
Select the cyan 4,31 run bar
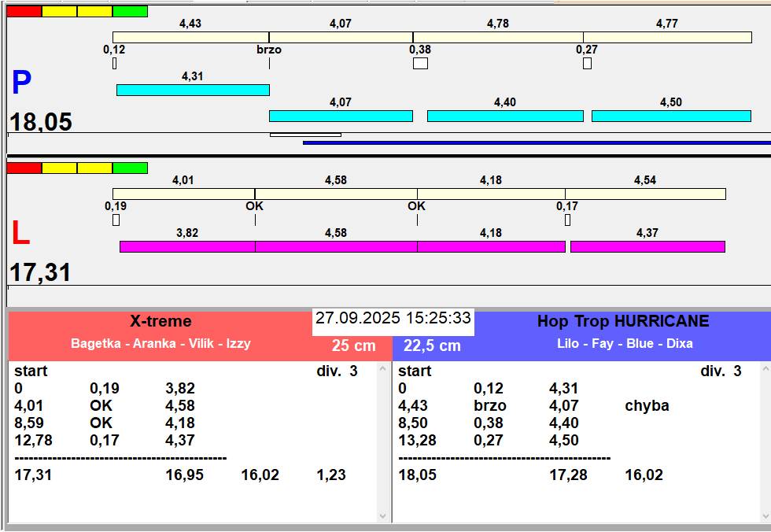tap(193, 90)
